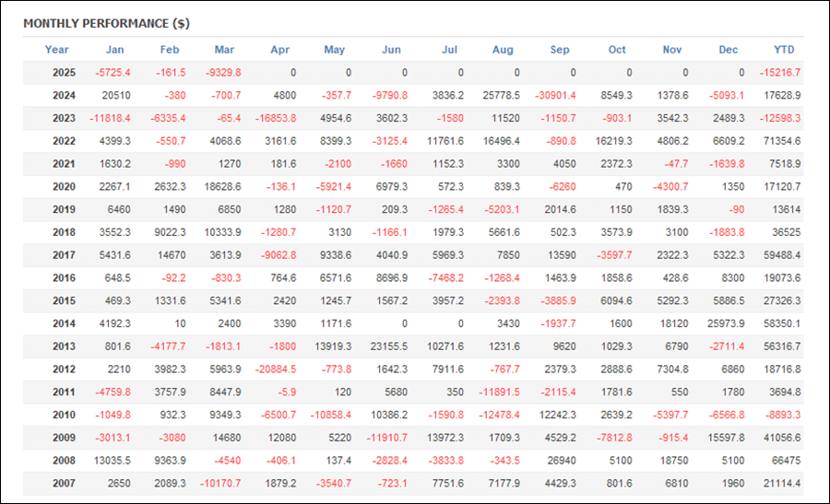Click Jun 2013 value 23155.5

coord(389,346)
